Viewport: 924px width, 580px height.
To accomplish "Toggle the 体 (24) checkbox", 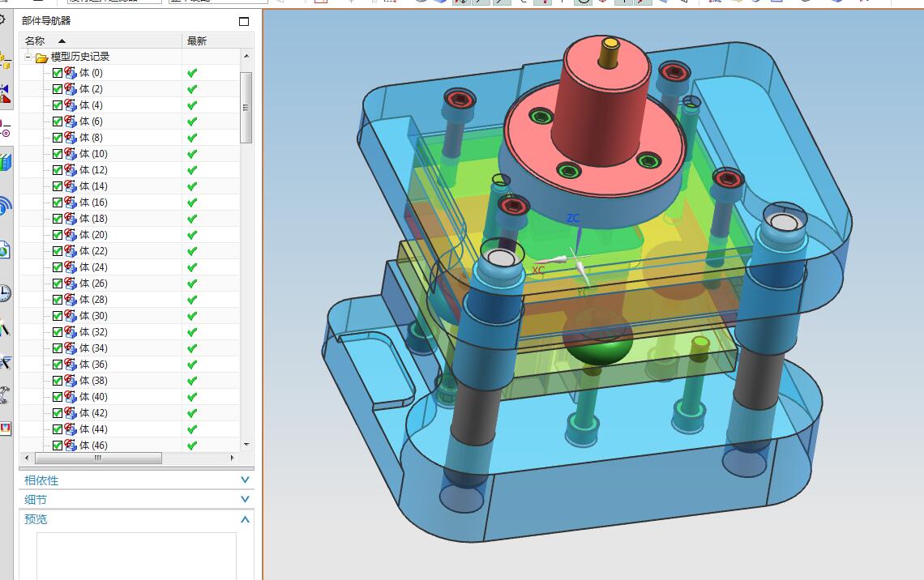I will (x=58, y=267).
